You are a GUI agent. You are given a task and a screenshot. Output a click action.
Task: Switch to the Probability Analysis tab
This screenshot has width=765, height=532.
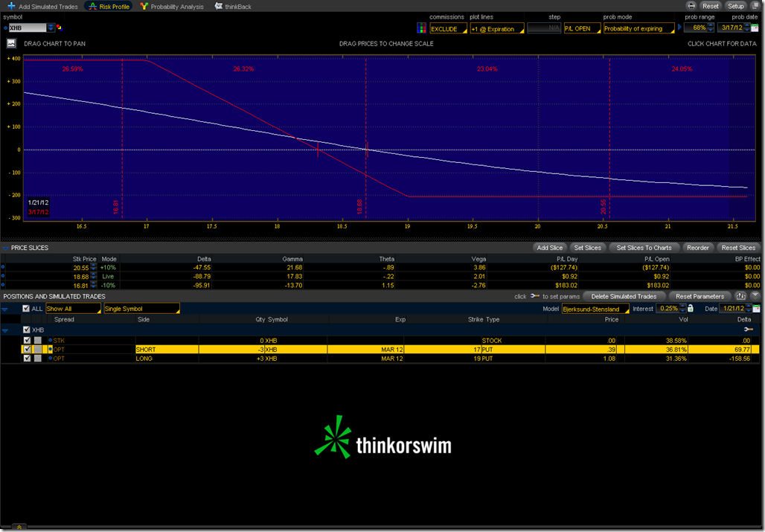[172, 7]
